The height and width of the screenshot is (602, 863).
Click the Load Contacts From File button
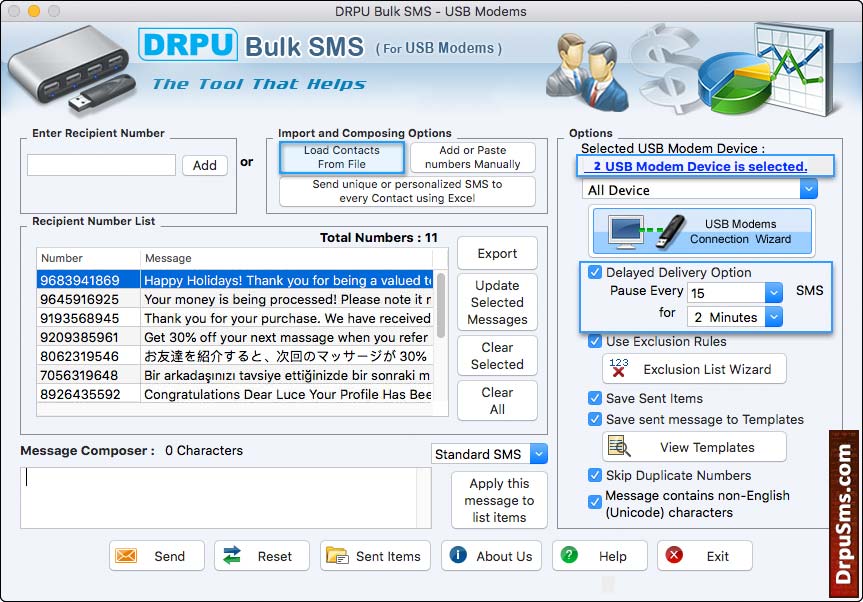point(342,157)
